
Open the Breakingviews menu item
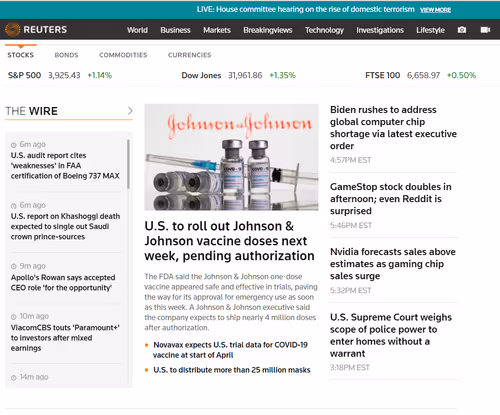268,30
